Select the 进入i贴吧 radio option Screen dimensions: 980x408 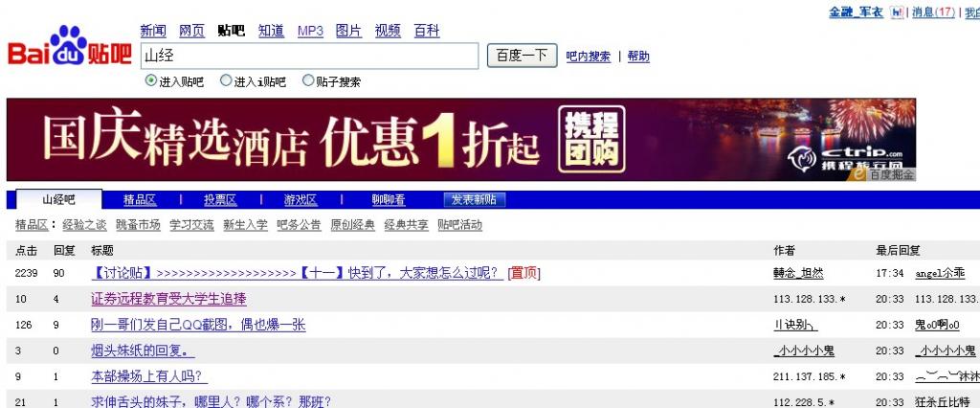[x=226, y=81]
